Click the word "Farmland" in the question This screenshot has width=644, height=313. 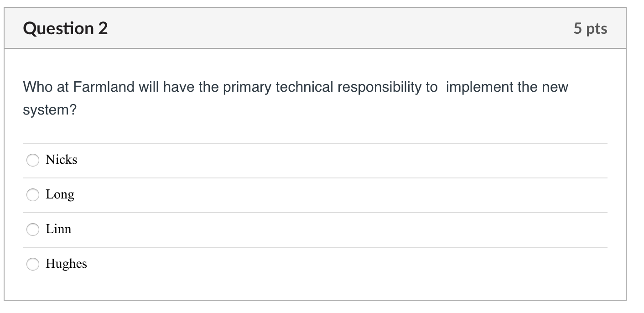[103, 87]
